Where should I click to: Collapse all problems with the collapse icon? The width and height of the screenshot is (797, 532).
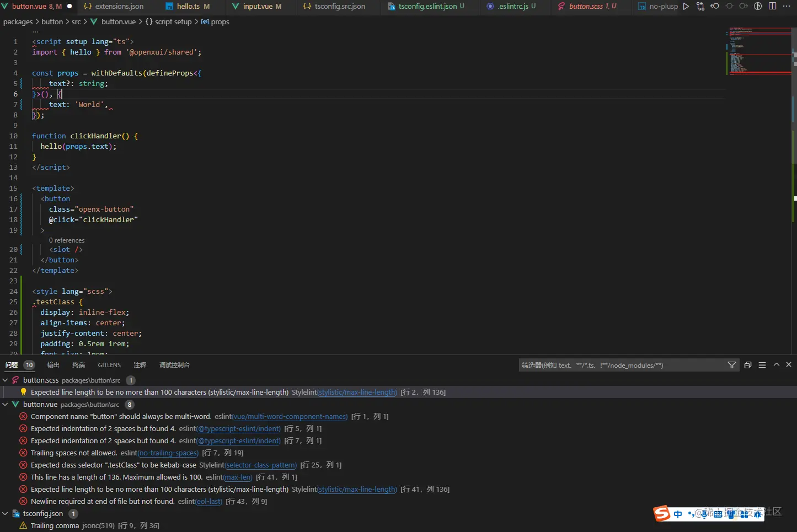pyautogui.click(x=748, y=365)
